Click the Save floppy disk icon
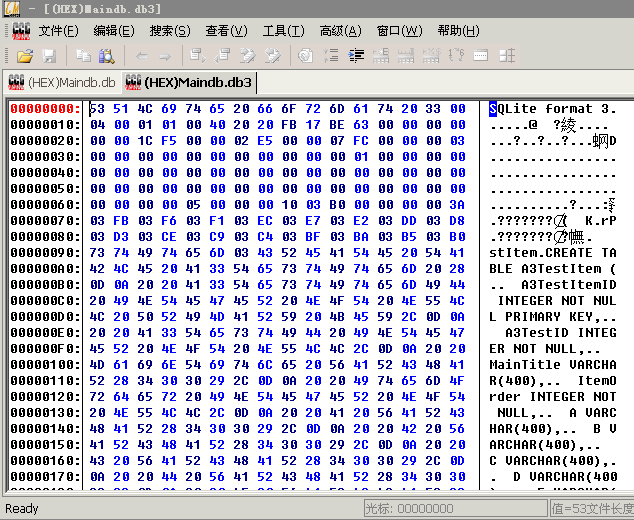The height and width of the screenshot is (520, 634). [49, 56]
